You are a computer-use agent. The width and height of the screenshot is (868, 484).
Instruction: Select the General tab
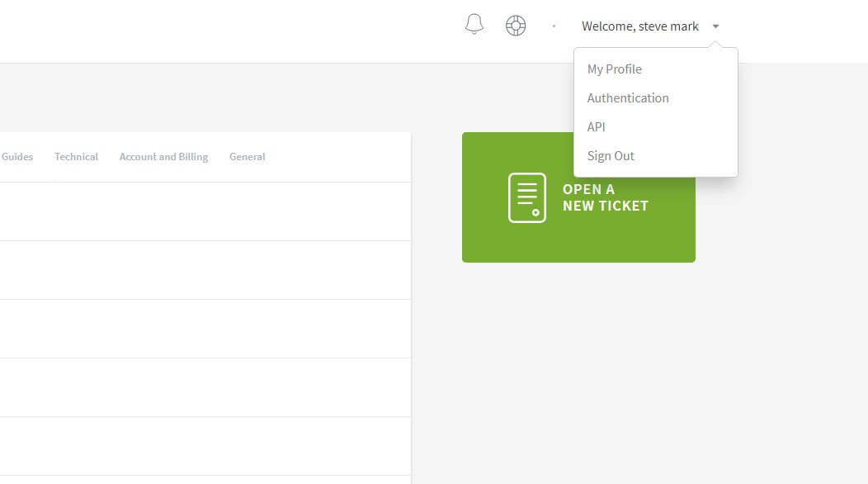pos(247,156)
